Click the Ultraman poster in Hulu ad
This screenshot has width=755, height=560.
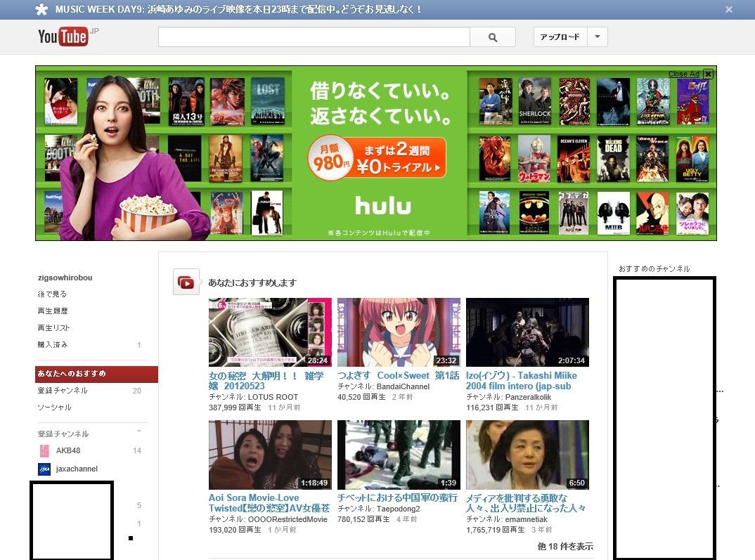534,159
